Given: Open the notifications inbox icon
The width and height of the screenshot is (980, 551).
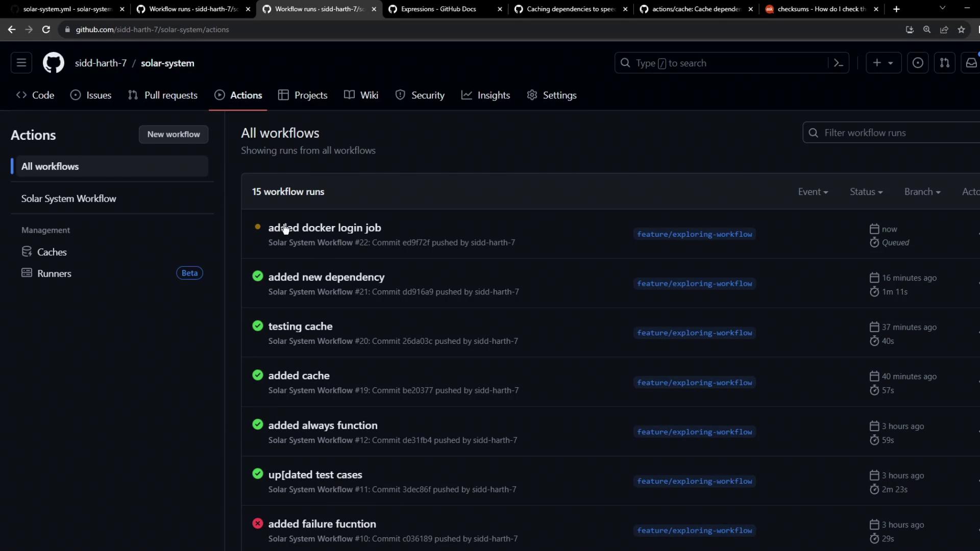Looking at the screenshot, I should click(x=971, y=63).
